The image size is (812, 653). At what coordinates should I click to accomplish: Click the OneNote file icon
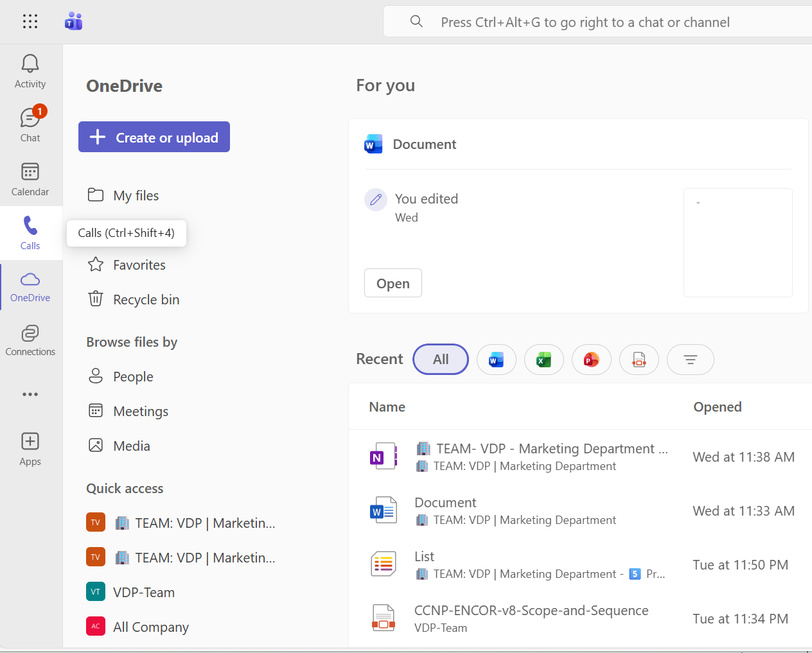pyautogui.click(x=384, y=457)
